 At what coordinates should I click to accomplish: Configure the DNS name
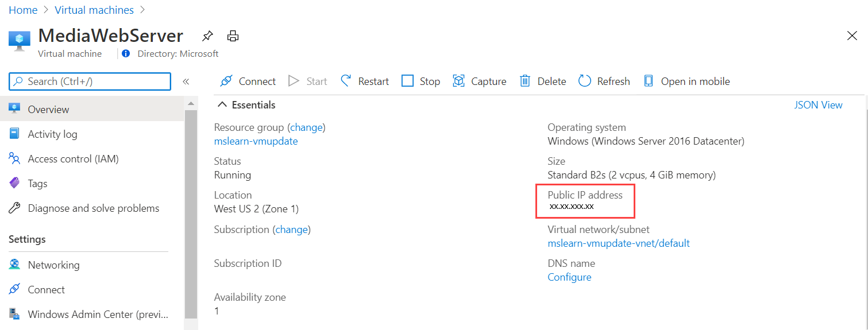click(569, 277)
